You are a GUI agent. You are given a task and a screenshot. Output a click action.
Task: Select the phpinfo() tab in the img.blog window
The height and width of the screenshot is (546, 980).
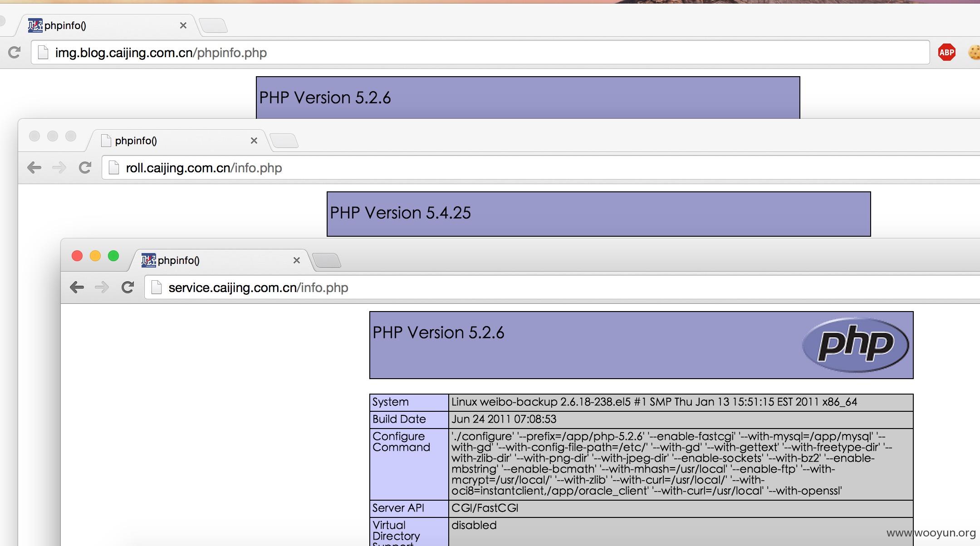pyautogui.click(x=108, y=25)
